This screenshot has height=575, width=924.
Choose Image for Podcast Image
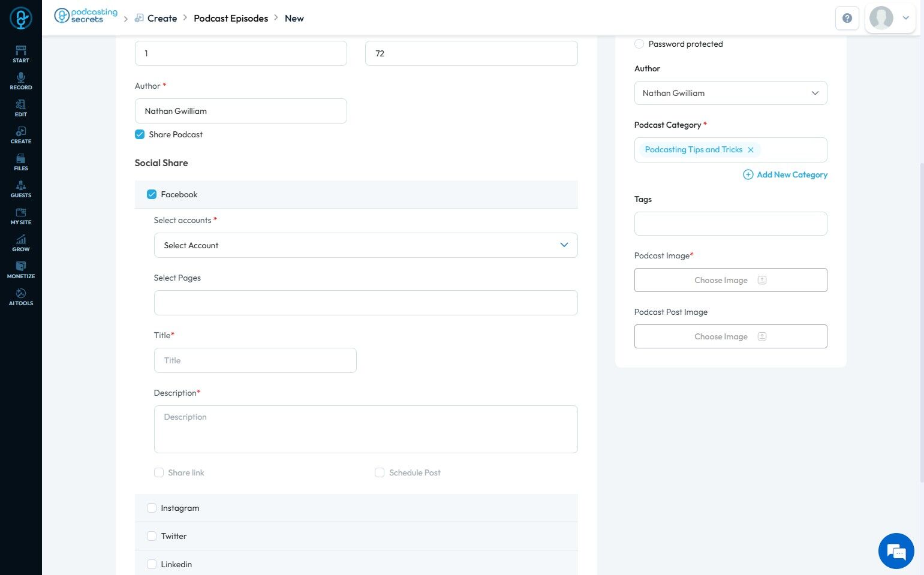pos(730,280)
